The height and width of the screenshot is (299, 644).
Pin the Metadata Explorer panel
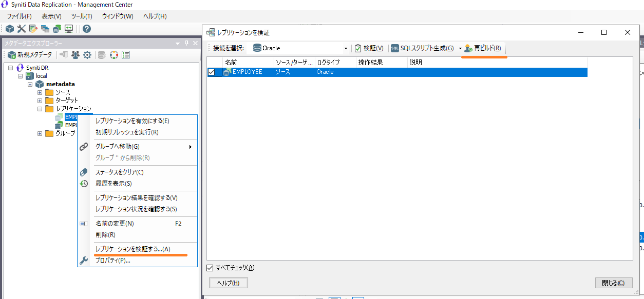186,43
